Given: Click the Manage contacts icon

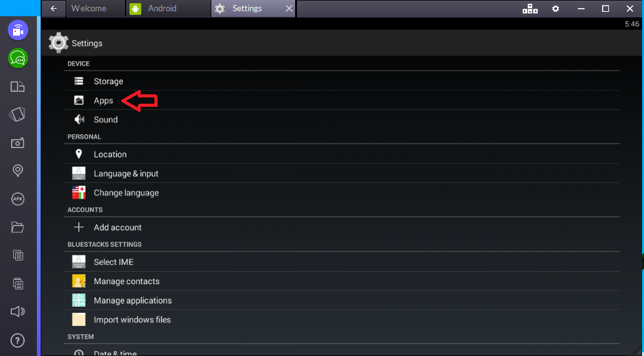Looking at the screenshot, I should point(79,281).
